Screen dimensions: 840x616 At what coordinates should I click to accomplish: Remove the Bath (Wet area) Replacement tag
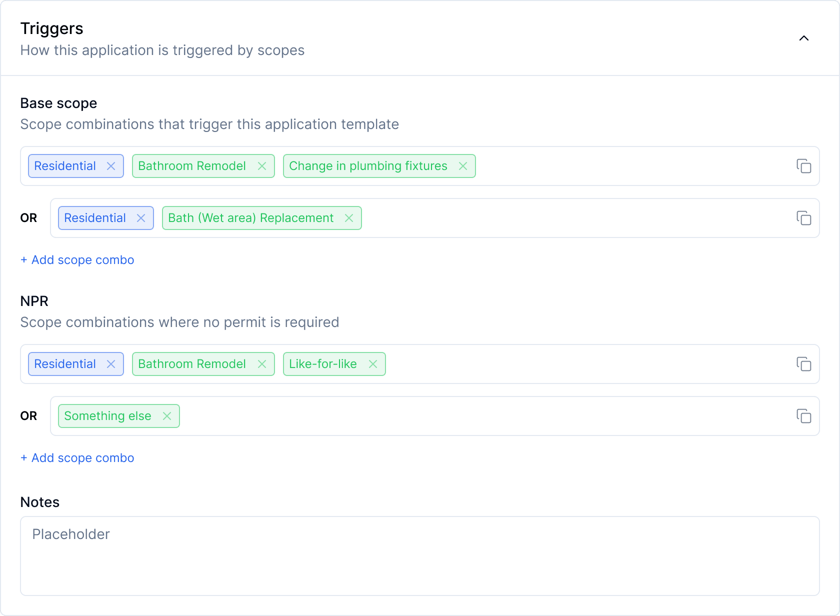tap(348, 217)
